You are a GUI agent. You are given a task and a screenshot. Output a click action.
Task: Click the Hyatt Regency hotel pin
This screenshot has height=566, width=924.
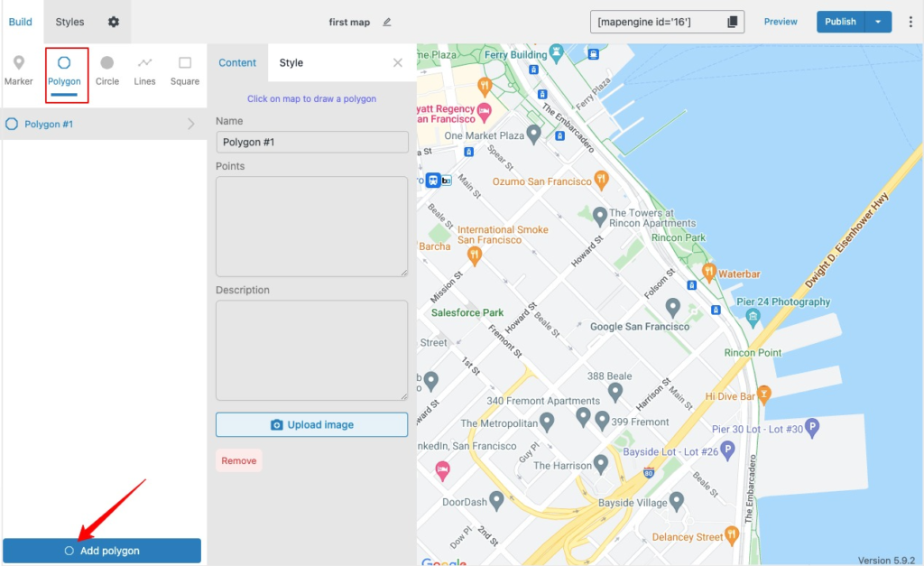pos(485,112)
